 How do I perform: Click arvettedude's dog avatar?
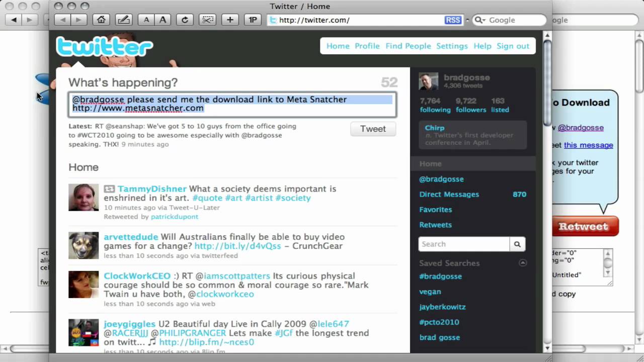coord(84,245)
